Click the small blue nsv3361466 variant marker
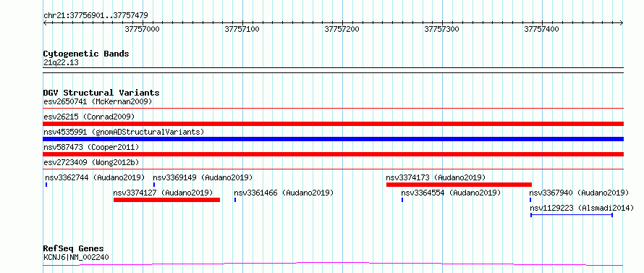The image size is (644, 273). (235, 200)
